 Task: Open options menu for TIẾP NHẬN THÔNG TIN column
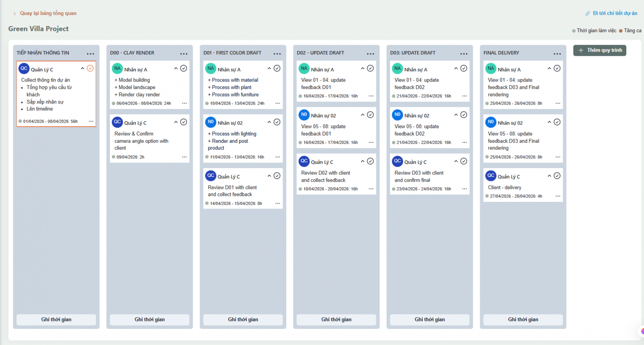click(90, 53)
